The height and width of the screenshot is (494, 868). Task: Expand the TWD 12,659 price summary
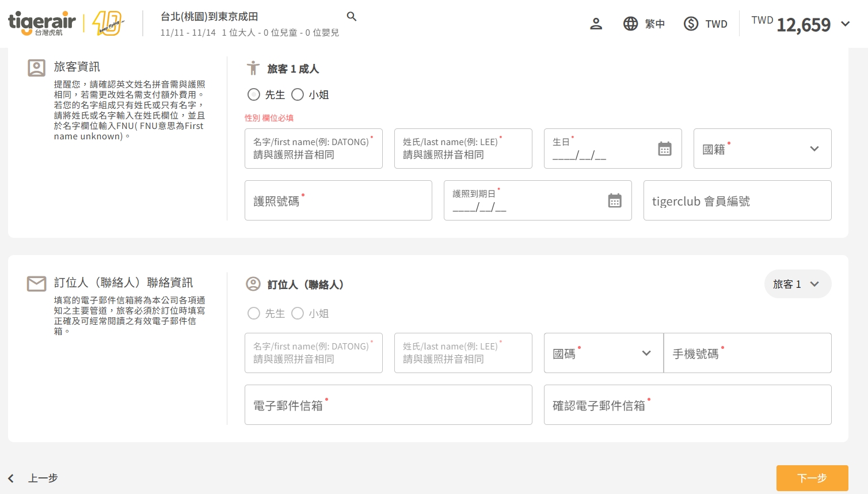(x=845, y=24)
